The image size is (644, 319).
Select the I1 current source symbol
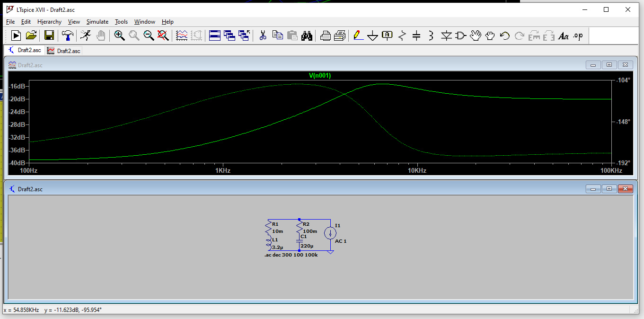330,233
